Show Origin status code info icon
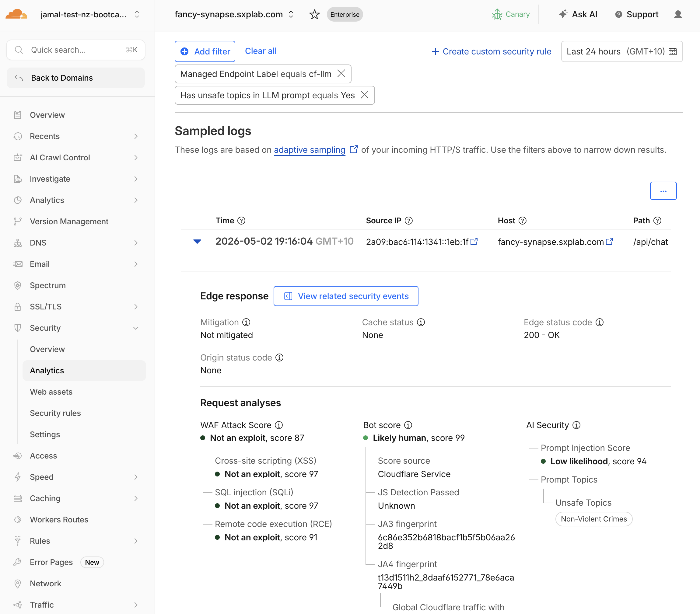Image resolution: width=700 pixels, height=614 pixels. pyautogui.click(x=279, y=358)
